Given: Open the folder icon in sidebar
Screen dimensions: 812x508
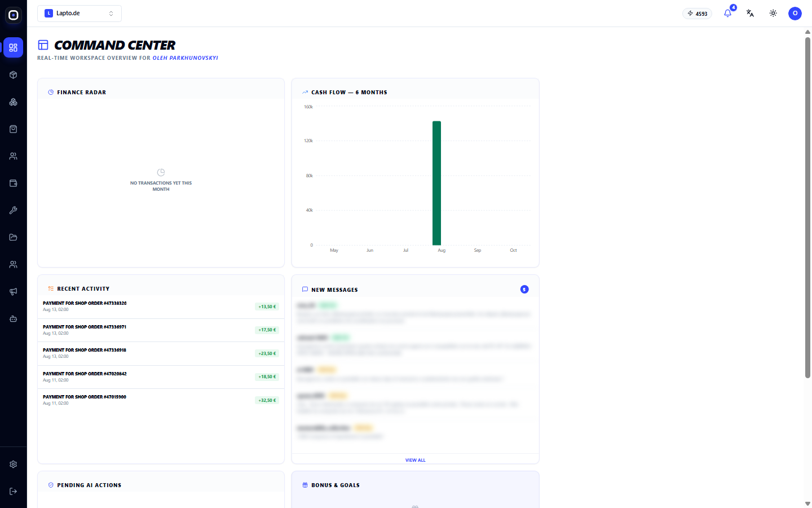Looking at the screenshot, I should (14, 238).
